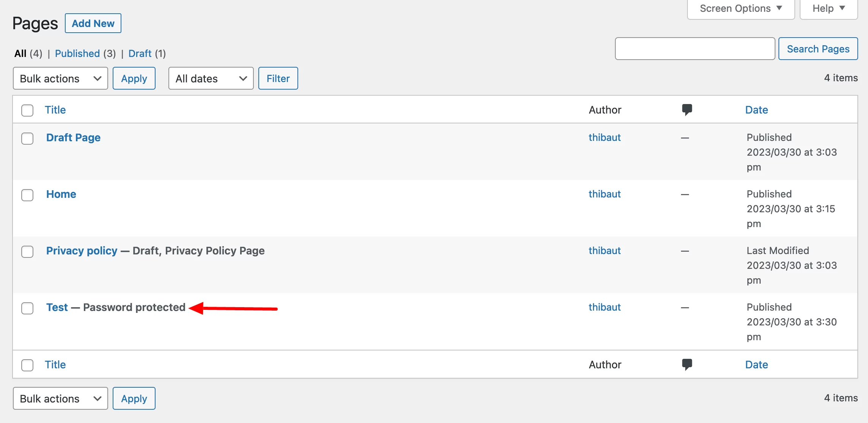Click the Filter button
The width and height of the screenshot is (868, 423).
[x=278, y=78]
